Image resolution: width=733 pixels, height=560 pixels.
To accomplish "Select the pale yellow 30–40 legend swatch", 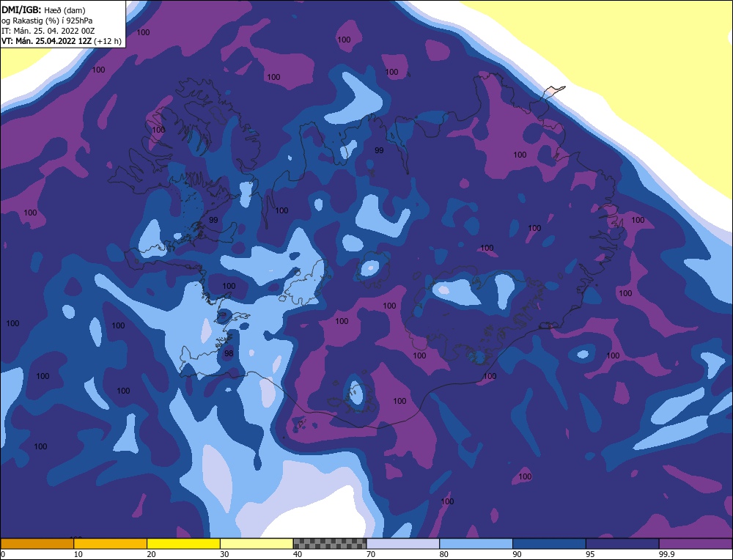I will tap(257, 543).
